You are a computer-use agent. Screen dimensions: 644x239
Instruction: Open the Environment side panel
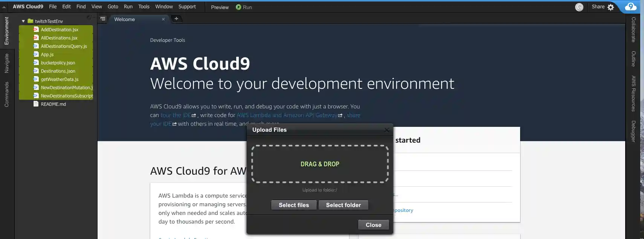(6, 31)
